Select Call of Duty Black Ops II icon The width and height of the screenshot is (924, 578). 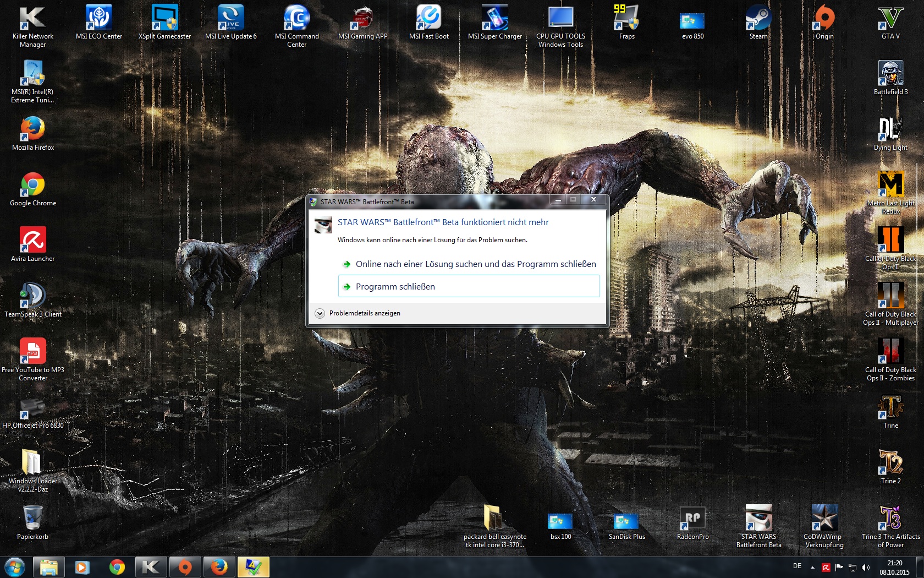pyautogui.click(x=891, y=248)
